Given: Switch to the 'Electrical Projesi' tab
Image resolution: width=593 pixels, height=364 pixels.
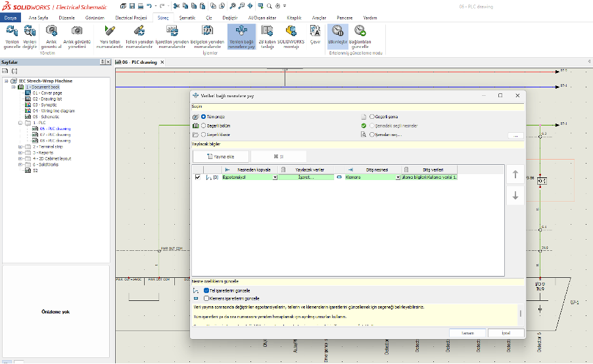Looking at the screenshot, I should [x=131, y=18].
